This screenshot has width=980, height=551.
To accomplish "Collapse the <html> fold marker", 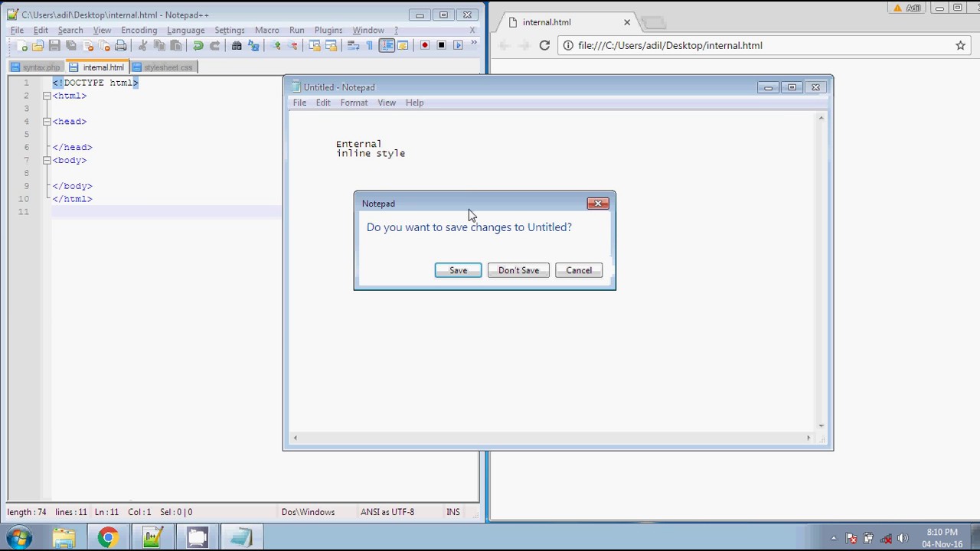I will (x=47, y=96).
